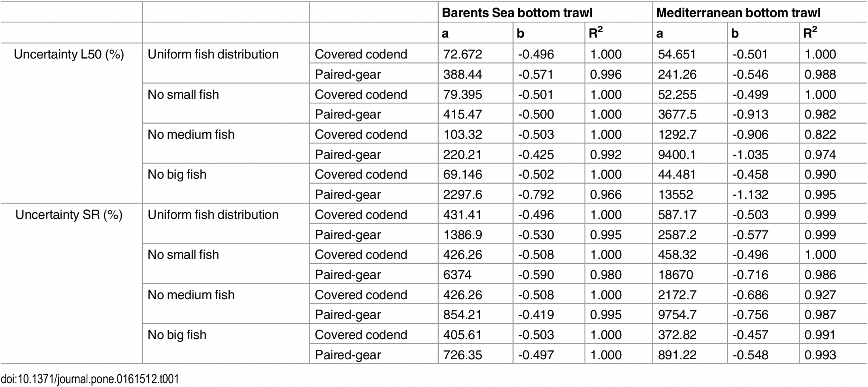Viewport: 868px width, 387px height.
Task: Select value 891.22 in last row
Action: (677, 355)
